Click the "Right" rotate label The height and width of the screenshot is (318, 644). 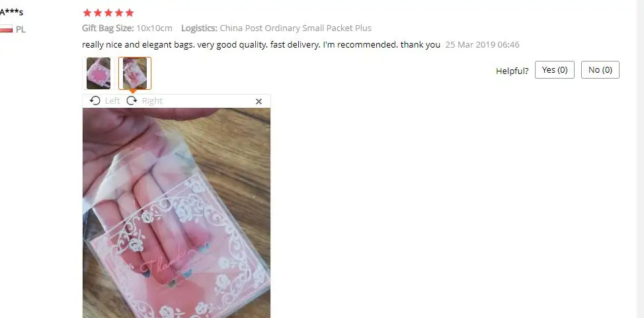(x=152, y=100)
